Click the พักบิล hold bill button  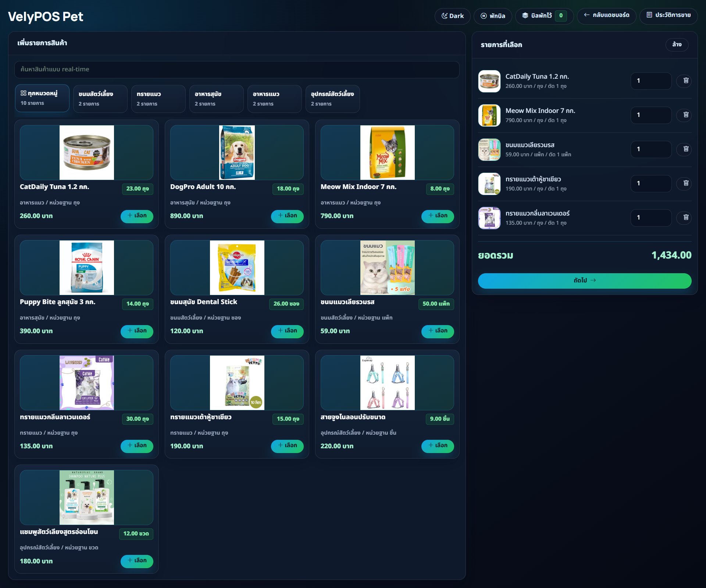click(x=493, y=16)
